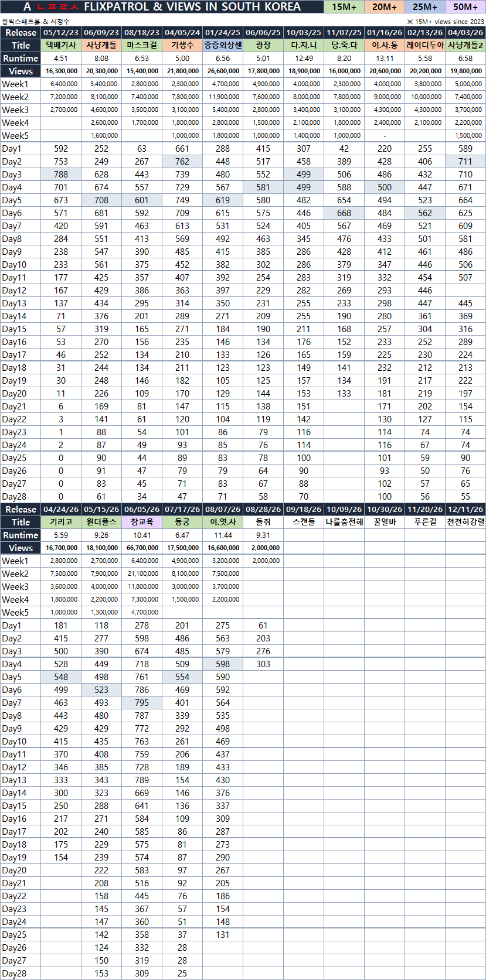The width and height of the screenshot is (486, 980).
Task: Click the 4:51 runtime cell
Action: click(61, 58)
